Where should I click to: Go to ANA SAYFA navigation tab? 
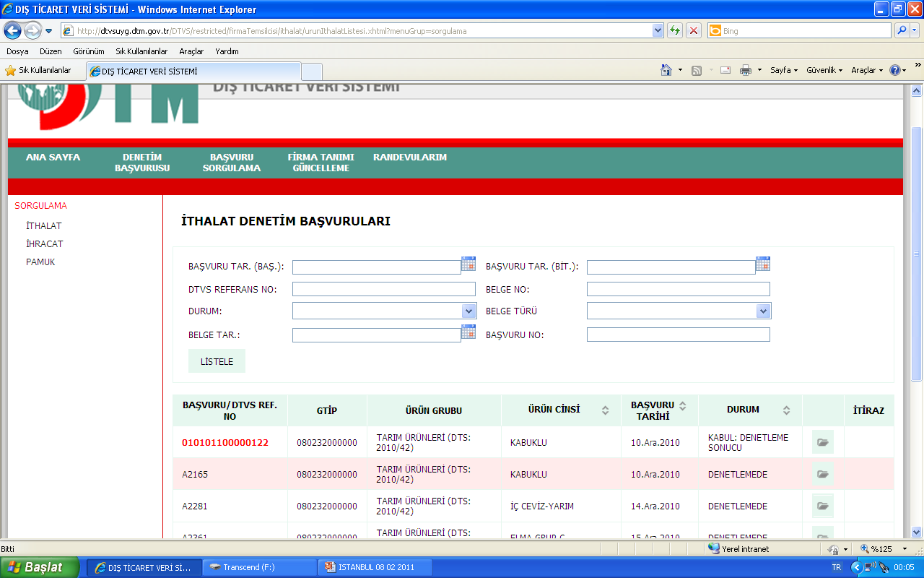53,157
